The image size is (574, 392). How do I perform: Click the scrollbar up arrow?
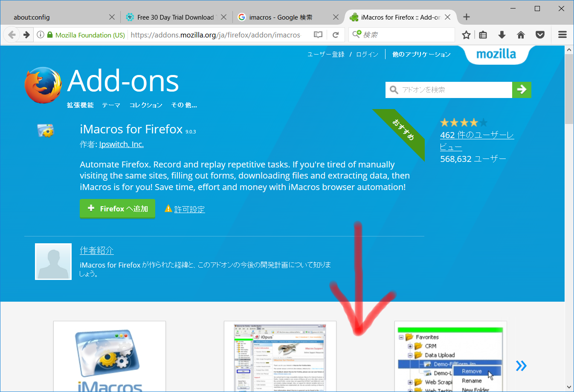569,50
